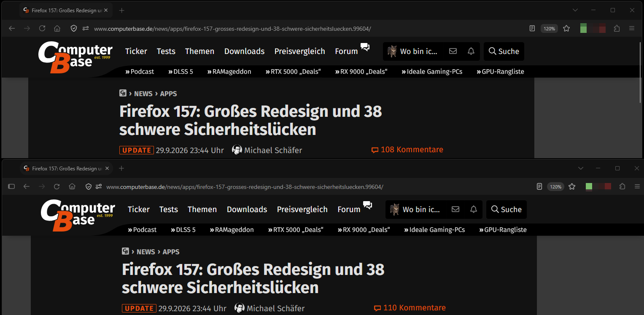The image size is (644, 315).
Task: Reload the page in the bottom window
Action: coord(57,186)
